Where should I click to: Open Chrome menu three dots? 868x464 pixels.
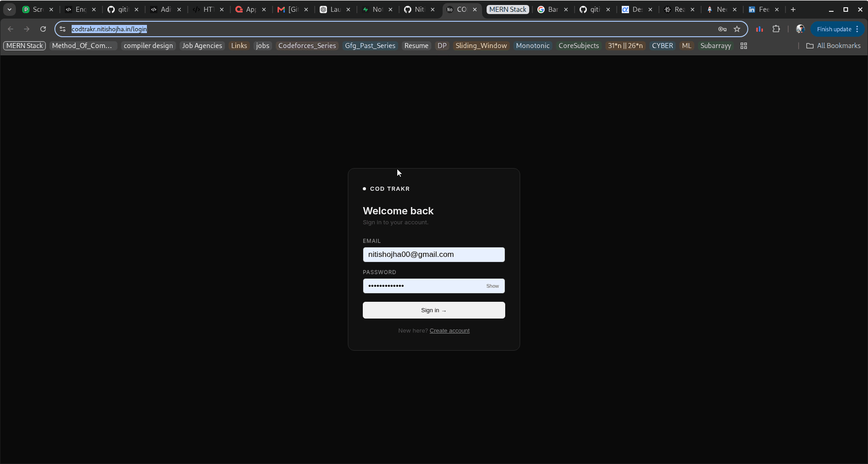tap(857, 29)
